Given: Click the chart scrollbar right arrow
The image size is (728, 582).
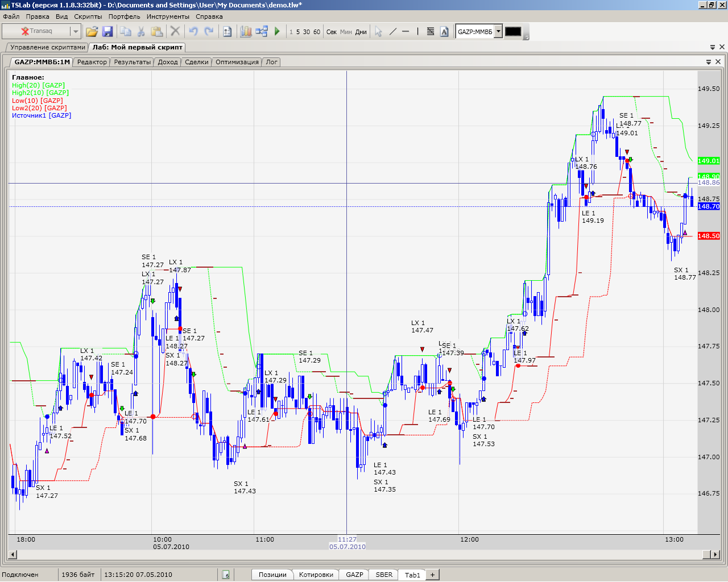Looking at the screenshot, I should coord(715,554).
